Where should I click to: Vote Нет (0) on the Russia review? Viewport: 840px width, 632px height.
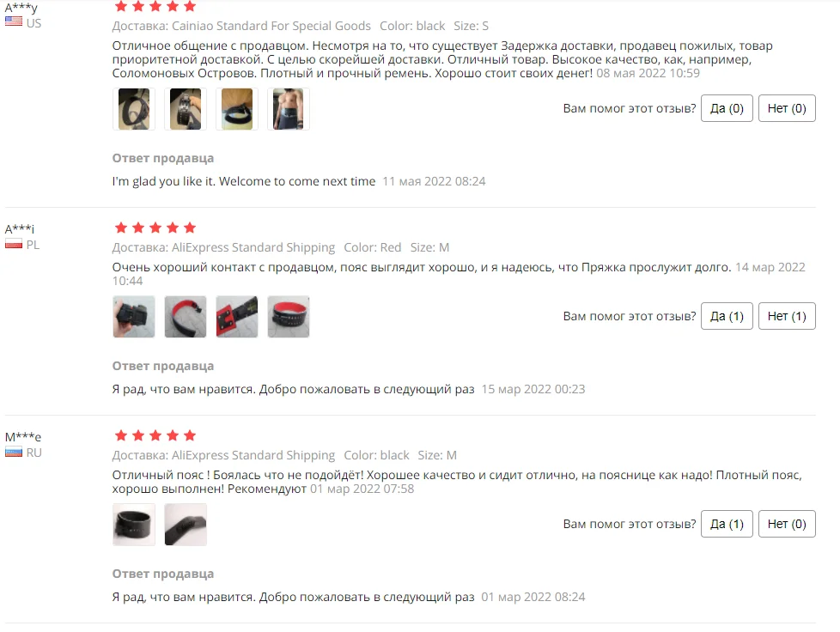pos(787,524)
